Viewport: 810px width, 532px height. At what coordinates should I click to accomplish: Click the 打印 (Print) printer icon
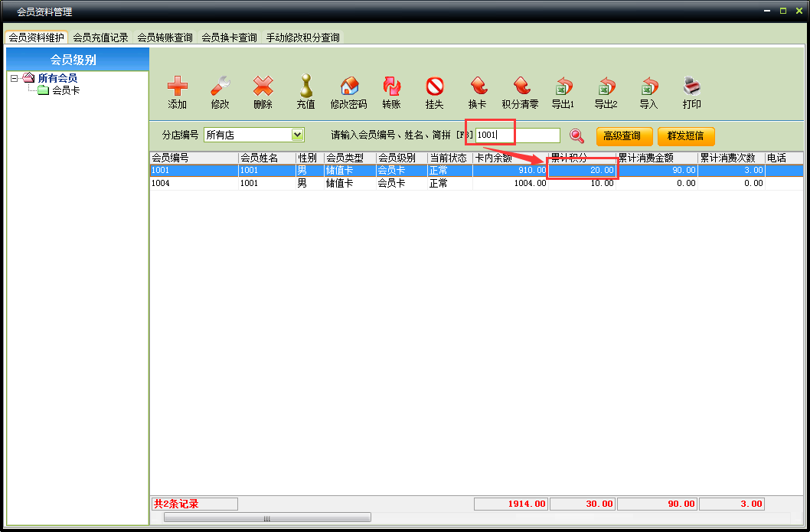pyautogui.click(x=691, y=86)
